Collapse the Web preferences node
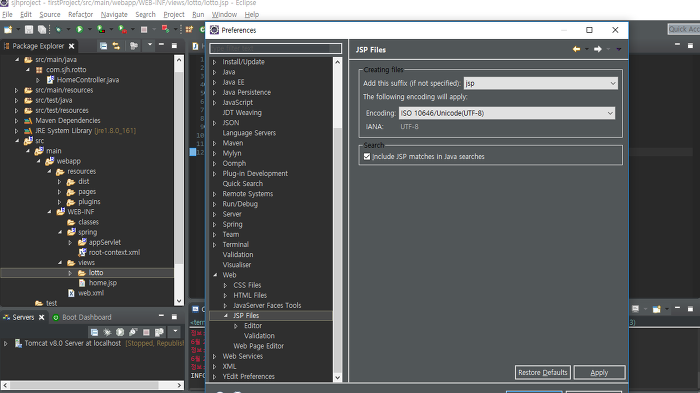Image resolution: width=700 pixels, height=393 pixels. tap(215, 275)
